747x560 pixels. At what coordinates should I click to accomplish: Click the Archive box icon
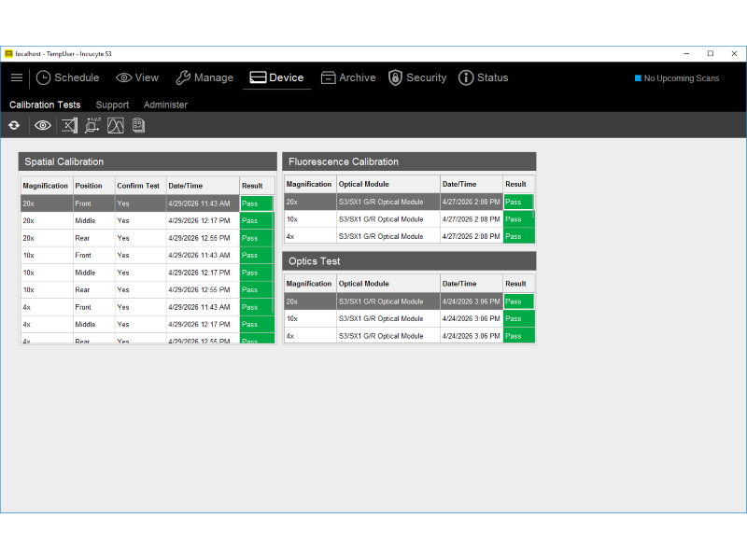[x=329, y=77]
